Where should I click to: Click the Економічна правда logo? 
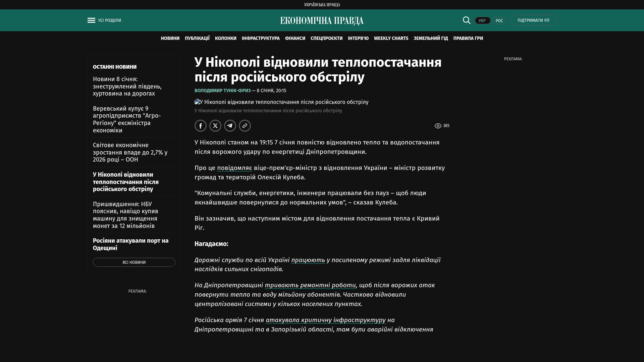point(322,21)
